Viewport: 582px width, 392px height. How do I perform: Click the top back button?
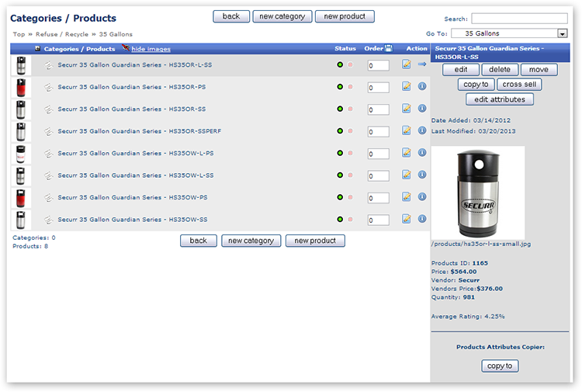[x=231, y=16]
